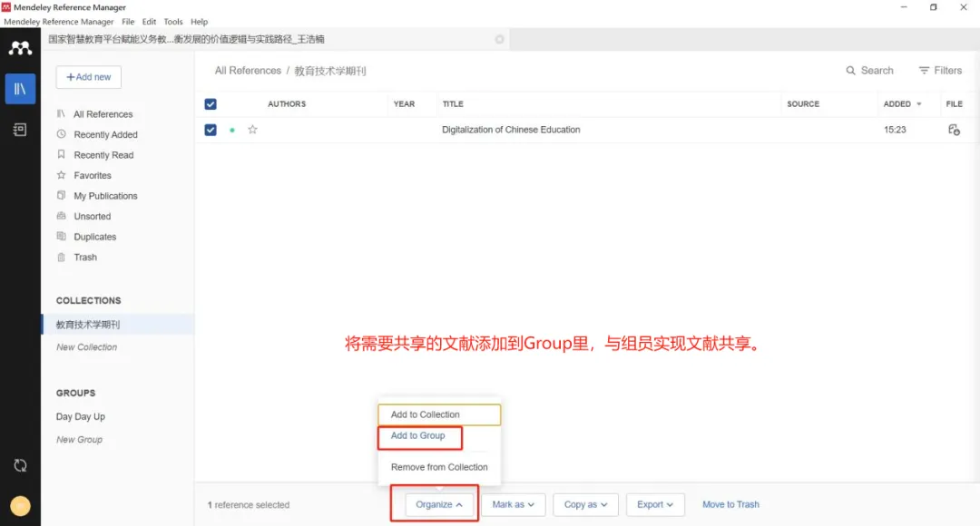Open the Unsorted list
Screen dimensions: 980x526
(93, 216)
